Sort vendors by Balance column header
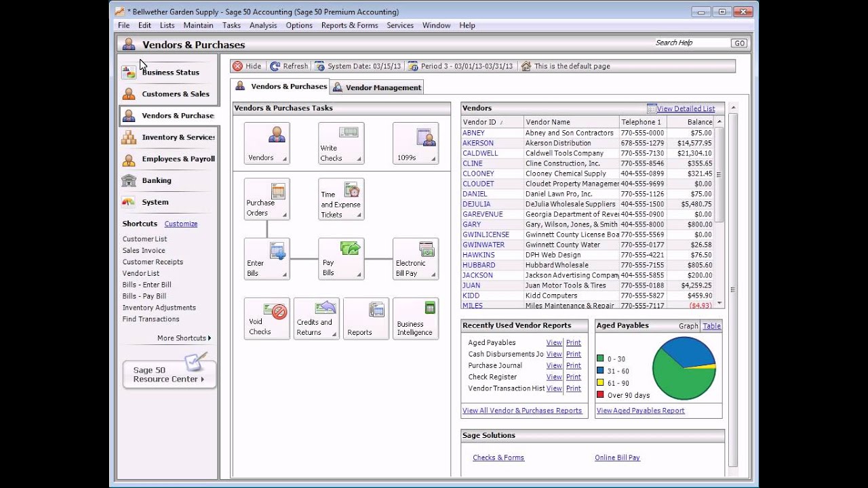Screen dimensions: 868x488 click(690, 122)
